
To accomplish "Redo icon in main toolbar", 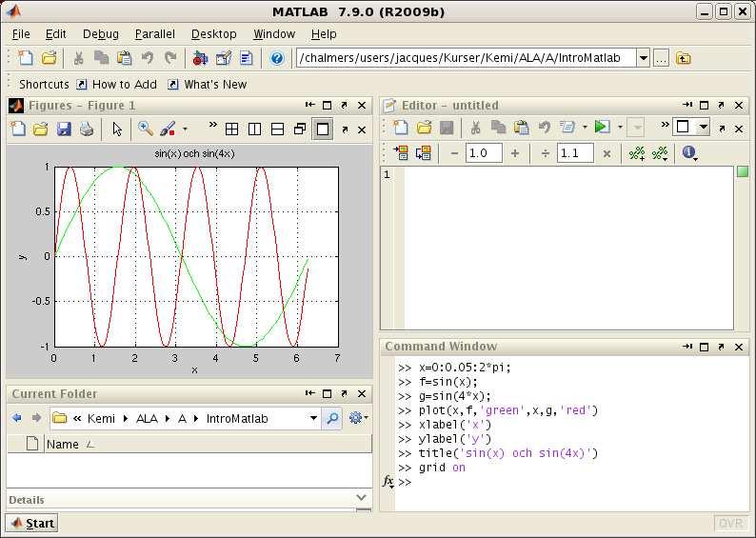I will tap(170, 58).
